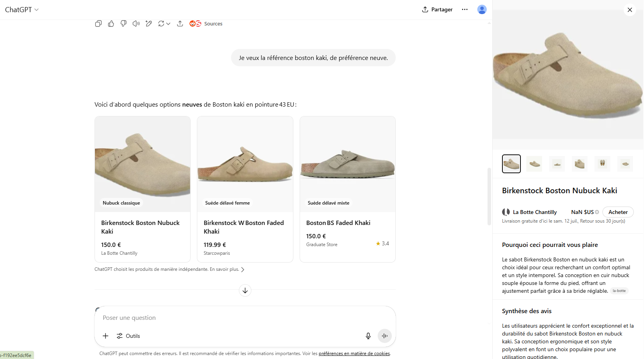Copy the response with copy icon

pos(98,24)
